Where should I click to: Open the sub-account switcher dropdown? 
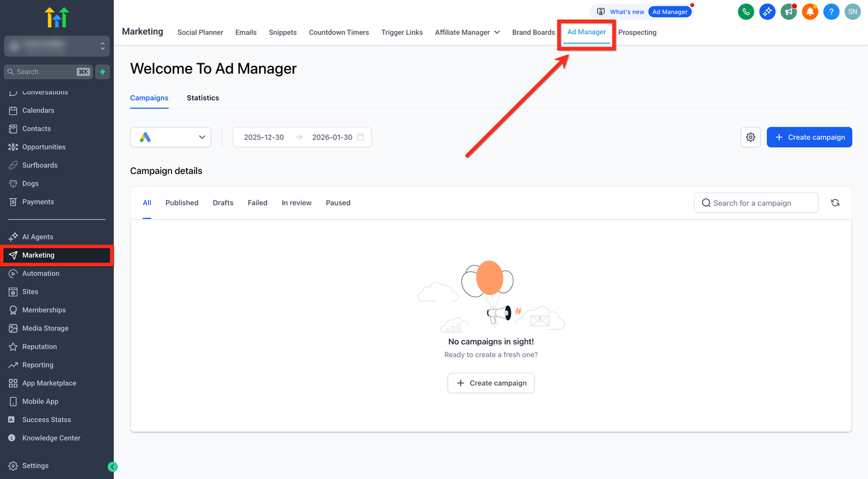(x=57, y=46)
